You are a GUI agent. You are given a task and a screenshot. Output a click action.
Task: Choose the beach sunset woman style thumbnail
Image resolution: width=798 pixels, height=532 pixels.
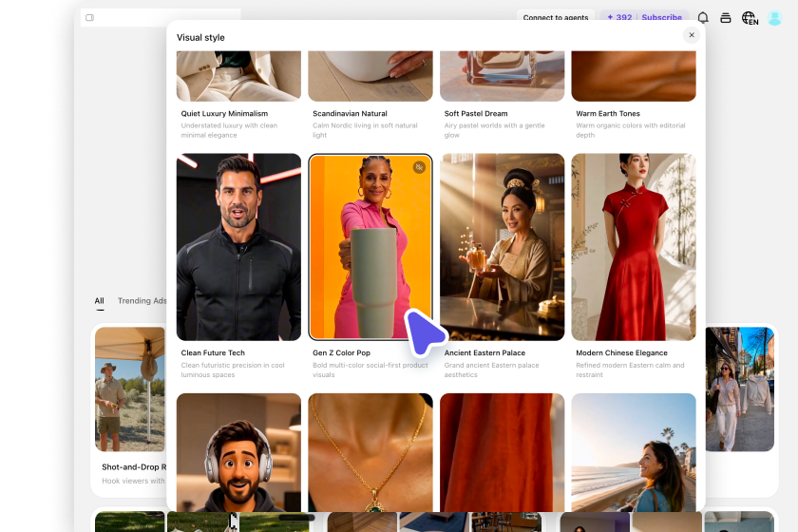634,452
